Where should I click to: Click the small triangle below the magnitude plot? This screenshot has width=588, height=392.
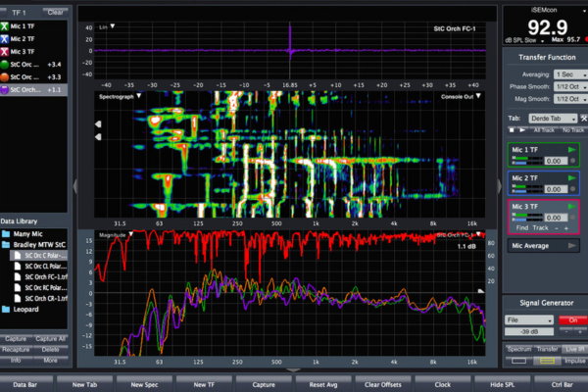pyautogui.click(x=293, y=369)
